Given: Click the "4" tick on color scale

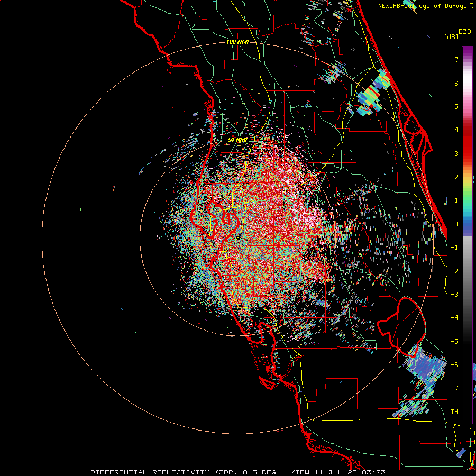Looking at the screenshot, I should [x=456, y=130].
